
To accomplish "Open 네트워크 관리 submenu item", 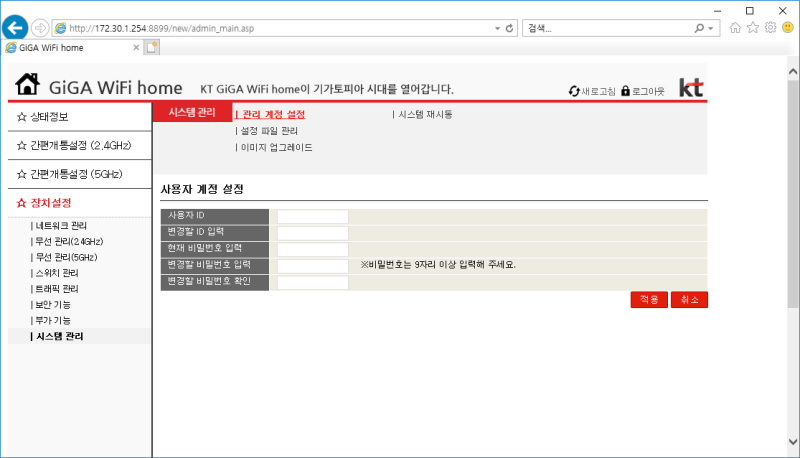I will coord(59,225).
